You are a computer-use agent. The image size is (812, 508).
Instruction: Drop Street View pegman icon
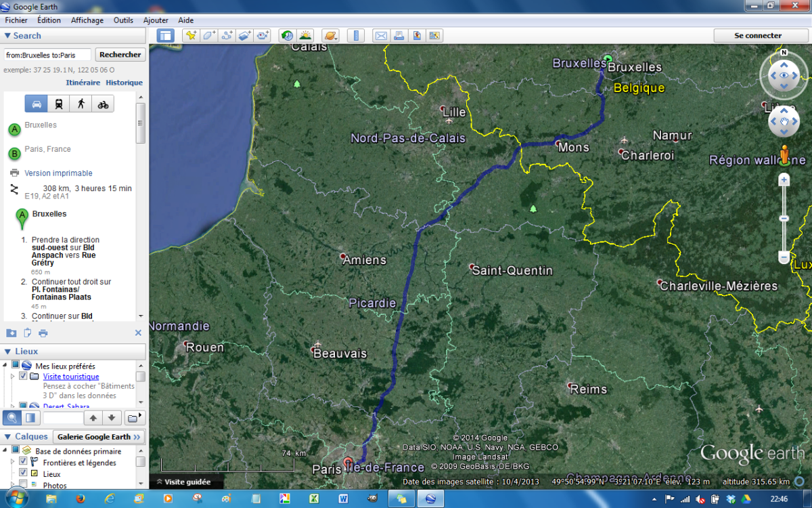(784, 155)
